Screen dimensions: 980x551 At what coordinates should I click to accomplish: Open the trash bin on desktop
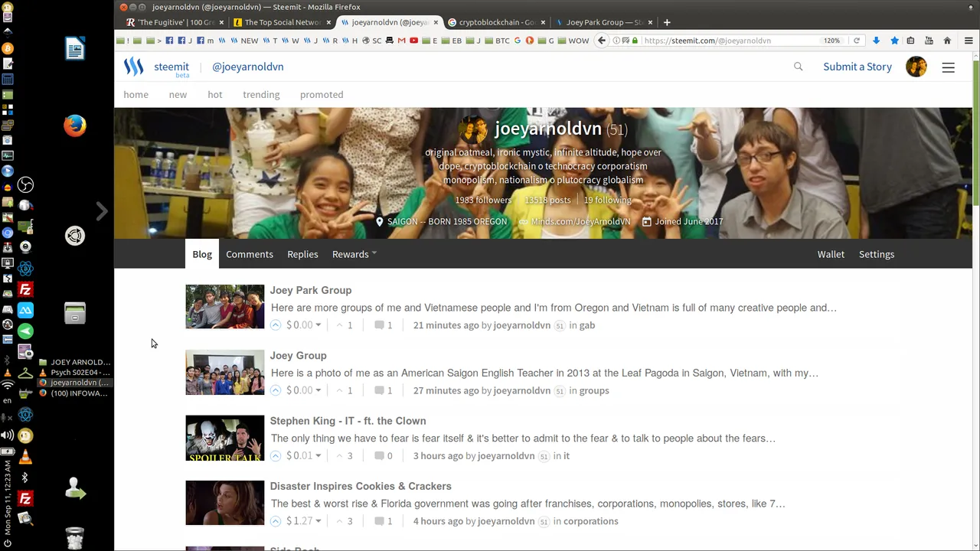coord(75,538)
